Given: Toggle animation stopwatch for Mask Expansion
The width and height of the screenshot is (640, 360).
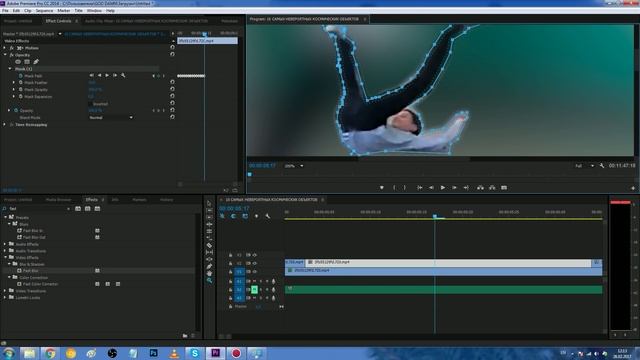Looking at the screenshot, I should [x=20, y=97].
